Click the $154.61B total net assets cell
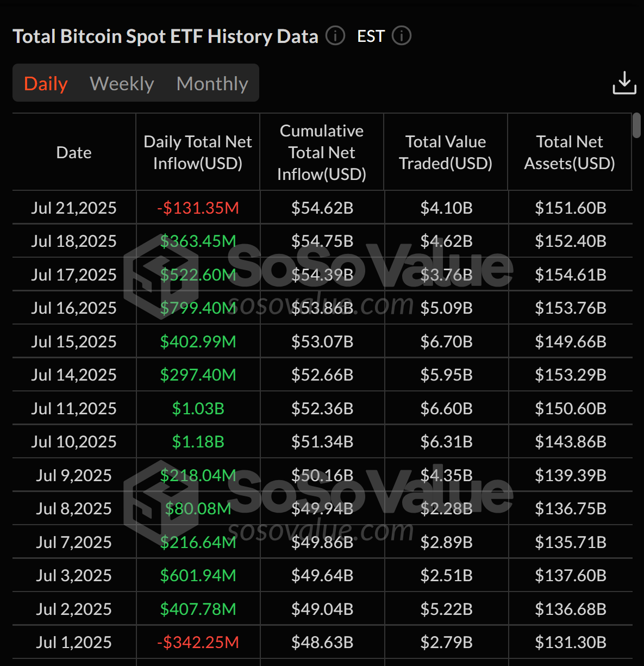The width and height of the screenshot is (644, 666). click(570, 275)
